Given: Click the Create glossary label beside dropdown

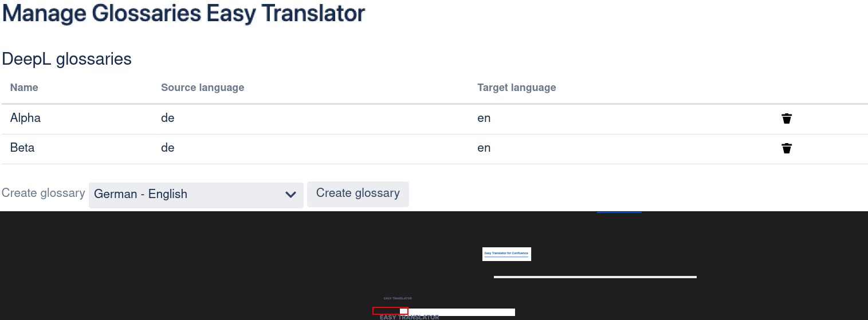Looking at the screenshot, I should click(43, 193).
